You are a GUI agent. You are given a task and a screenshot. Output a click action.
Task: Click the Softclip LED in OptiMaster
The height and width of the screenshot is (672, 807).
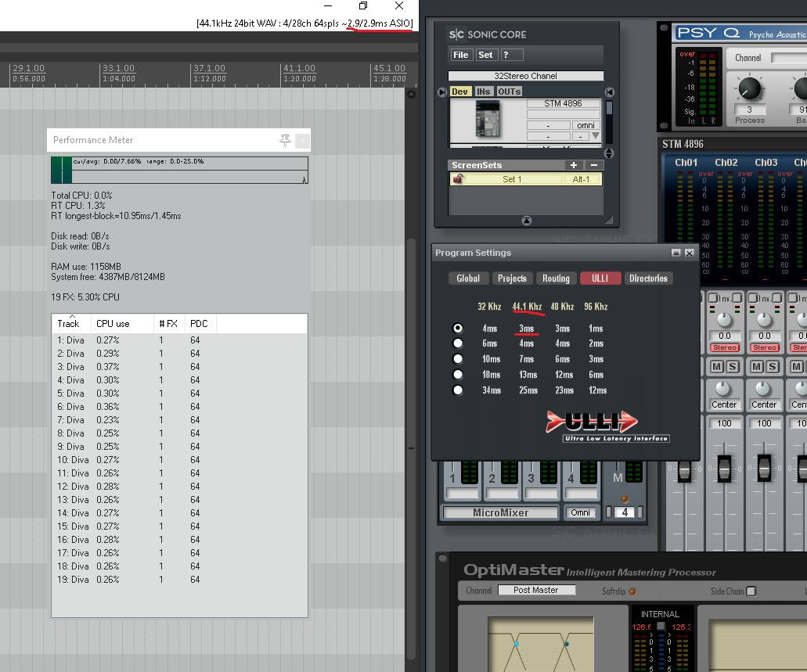pyautogui.click(x=632, y=591)
